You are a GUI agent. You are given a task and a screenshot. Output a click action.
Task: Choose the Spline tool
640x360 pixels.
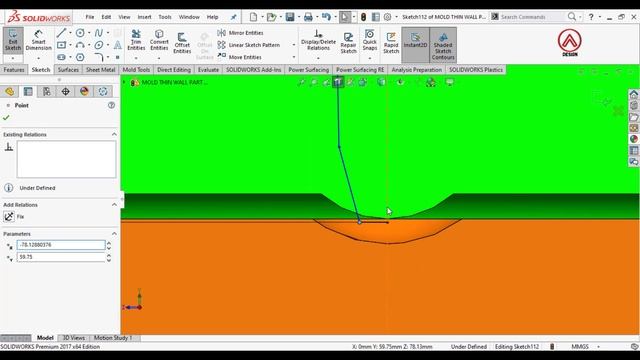pos(98,33)
